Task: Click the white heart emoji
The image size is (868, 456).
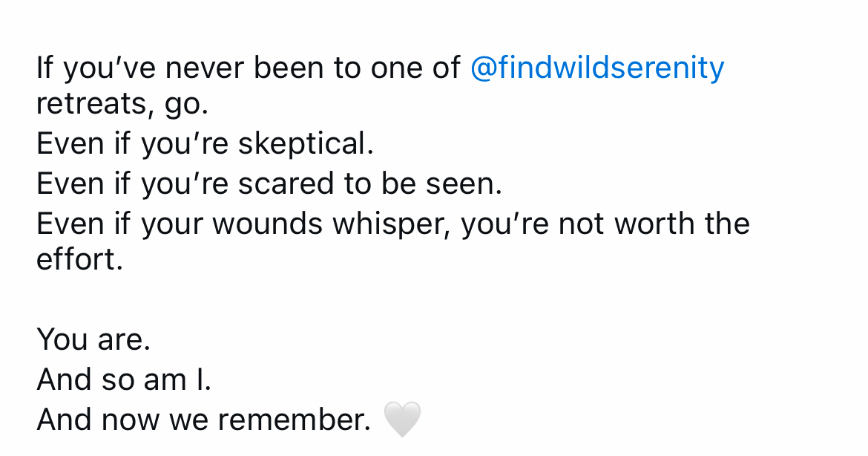Action: pyautogui.click(x=402, y=420)
